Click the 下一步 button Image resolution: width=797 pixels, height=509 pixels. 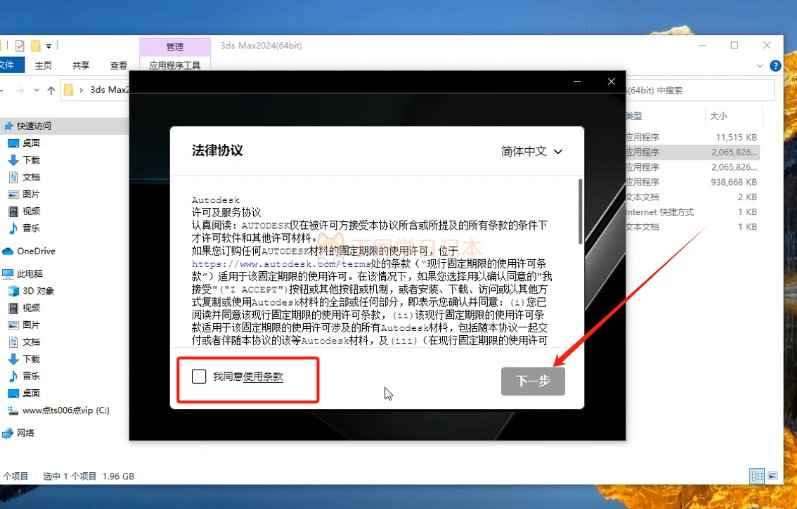tap(533, 381)
